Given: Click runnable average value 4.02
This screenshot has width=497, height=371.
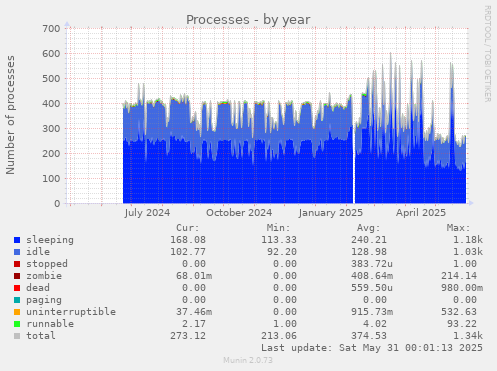Looking at the screenshot, I should click(375, 324).
